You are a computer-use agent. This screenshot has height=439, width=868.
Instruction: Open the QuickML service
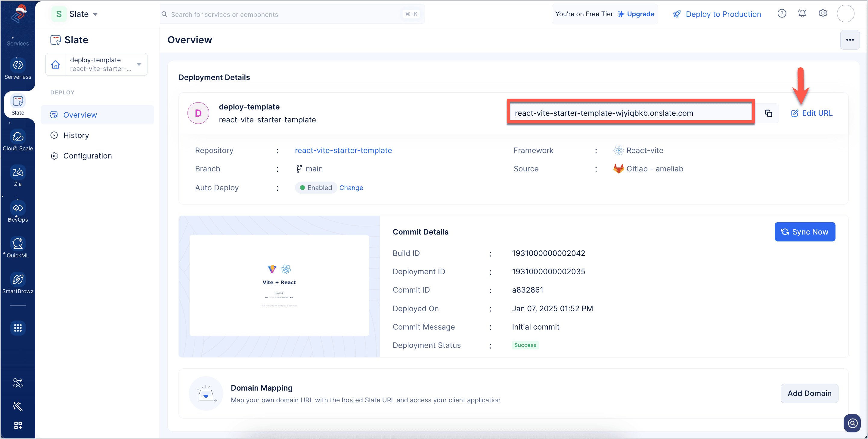click(x=18, y=247)
